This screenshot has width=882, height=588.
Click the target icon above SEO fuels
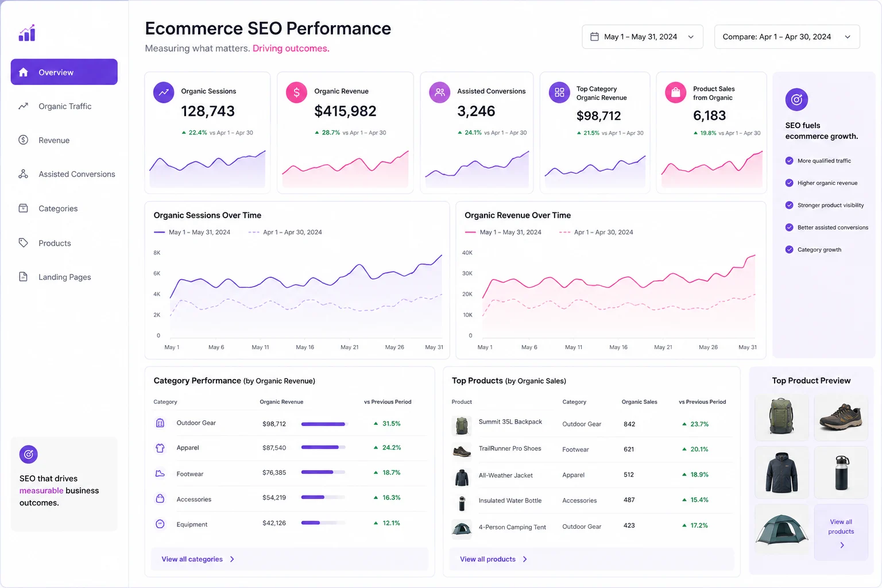coord(796,100)
